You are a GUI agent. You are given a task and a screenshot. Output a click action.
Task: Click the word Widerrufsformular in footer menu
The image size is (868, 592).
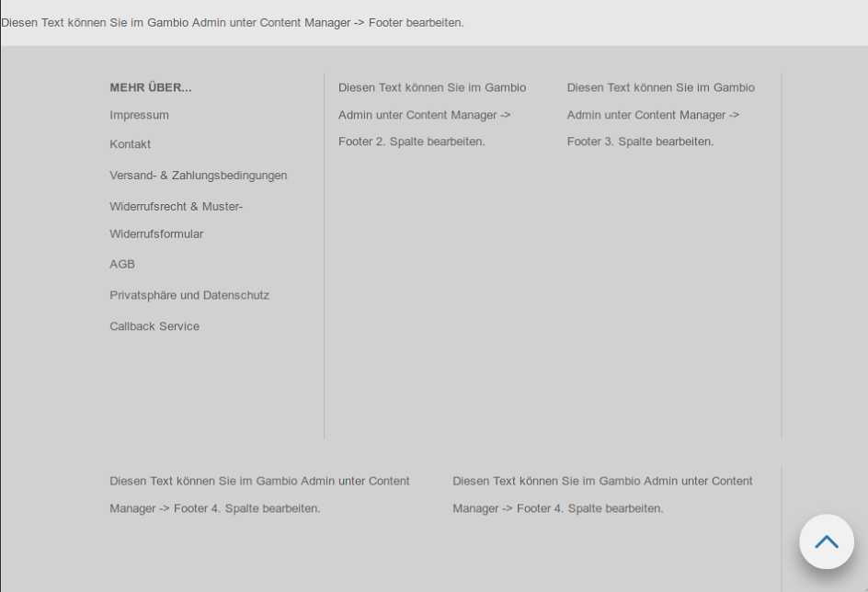tap(156, 234)
